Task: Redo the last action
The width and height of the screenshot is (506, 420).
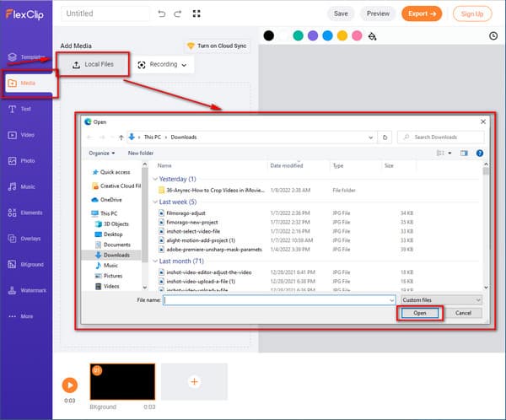Action: (x=177, y=13)
